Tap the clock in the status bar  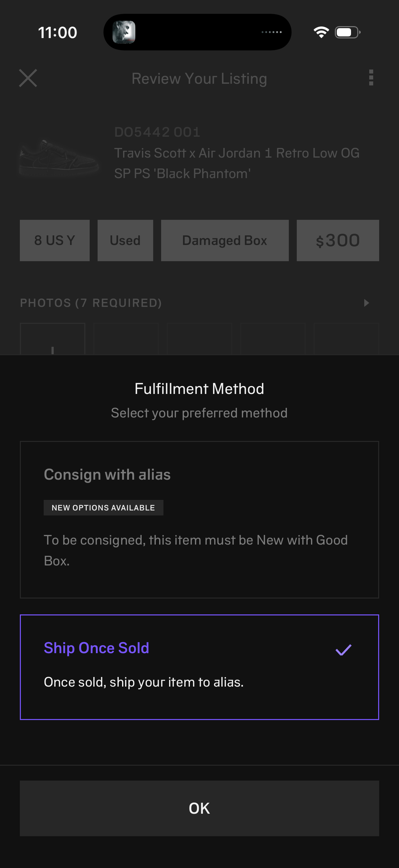(x=57, y=32)
